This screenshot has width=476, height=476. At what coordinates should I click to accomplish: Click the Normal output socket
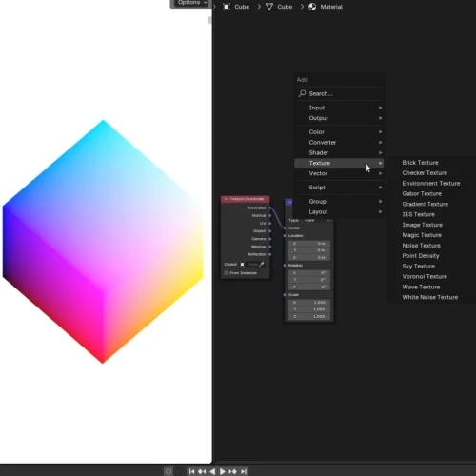click(269, 215)
